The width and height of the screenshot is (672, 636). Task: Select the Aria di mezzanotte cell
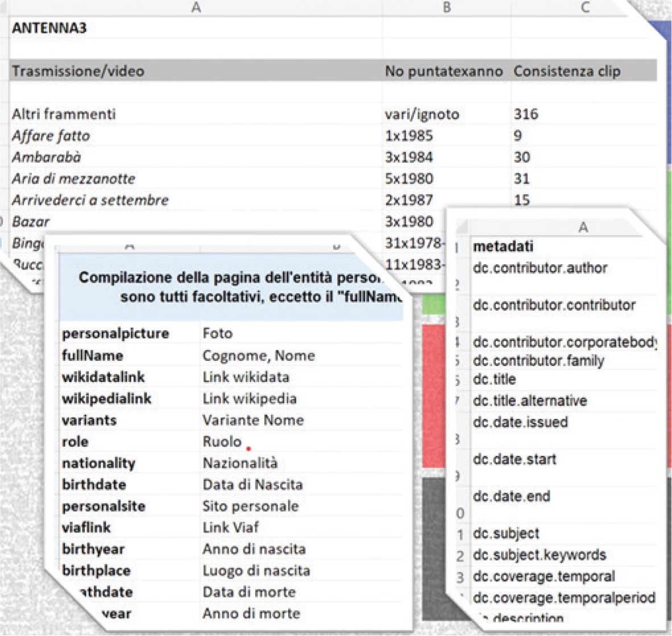[196, 178]
